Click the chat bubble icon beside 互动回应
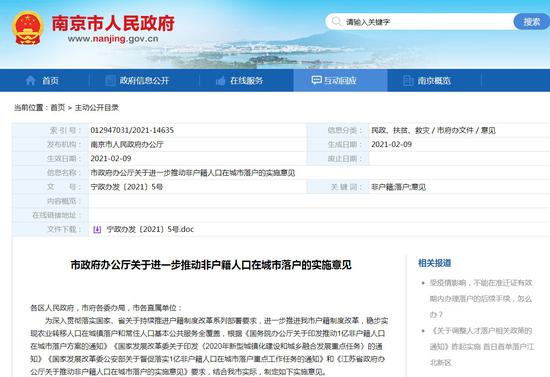This screenshot has width=550, height=377. click(316, 80)
